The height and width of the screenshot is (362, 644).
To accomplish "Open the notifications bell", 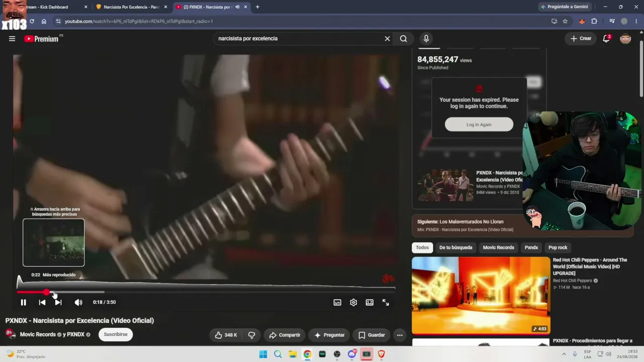I will pyautogui.click(x=606, y=39).
